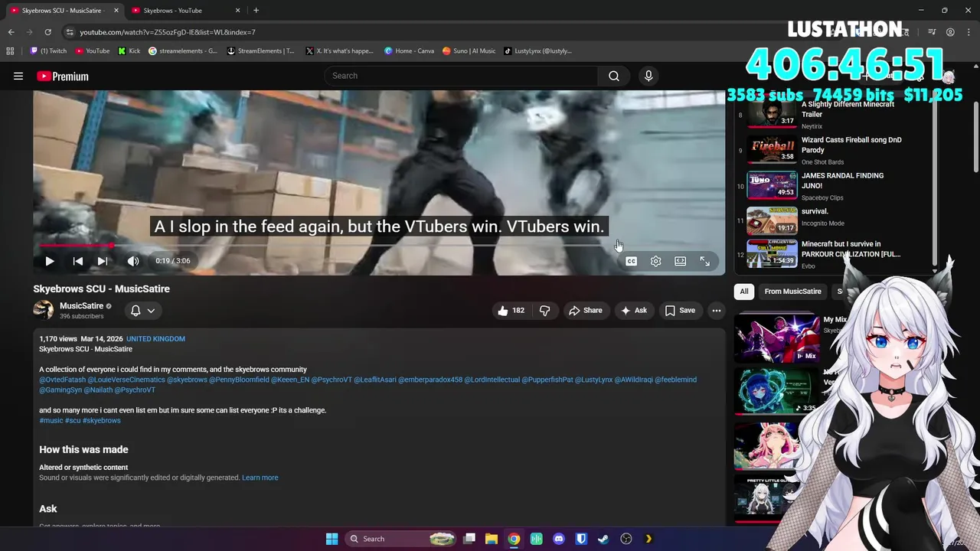This screenshot has width=980, height=551.
Task: Seek on the red video progress bar
Action: pos(379,246)
